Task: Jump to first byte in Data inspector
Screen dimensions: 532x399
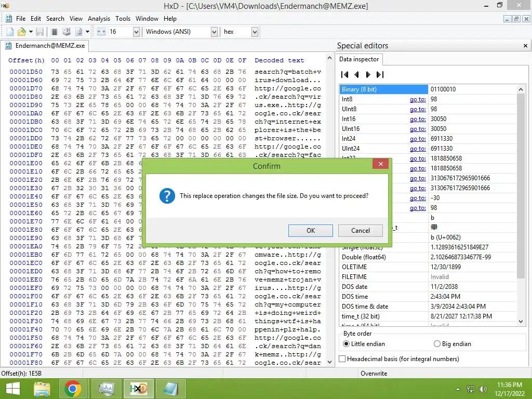Action: coord(345,74)
